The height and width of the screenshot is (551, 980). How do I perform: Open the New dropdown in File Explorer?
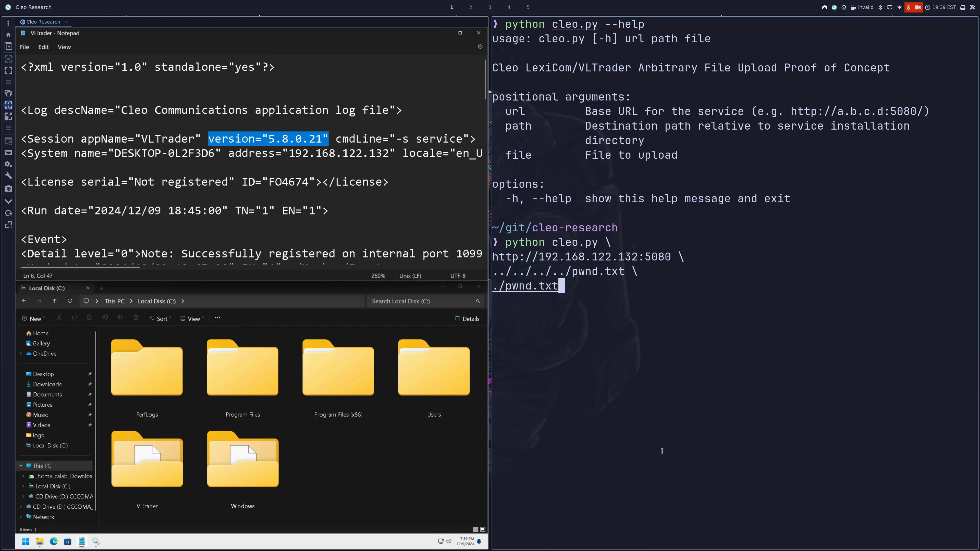pos(34,319)
